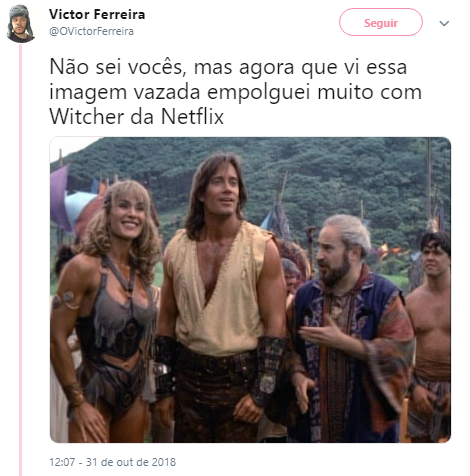470x476 pixels.
Task: Click the leather bracer on man's wrist
Action: [269, 368]
